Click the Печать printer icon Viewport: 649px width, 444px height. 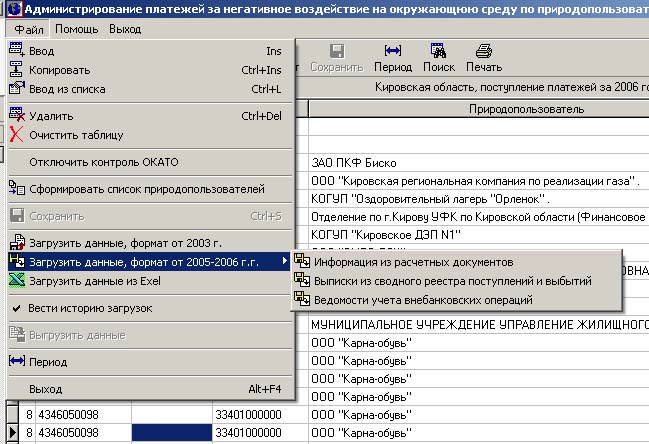click(x=483, y=58)
